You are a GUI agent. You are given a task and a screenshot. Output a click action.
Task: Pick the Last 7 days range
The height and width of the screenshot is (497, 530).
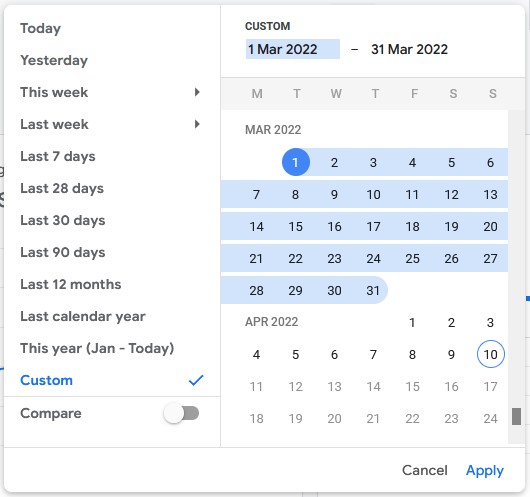(x=58, y=156)
